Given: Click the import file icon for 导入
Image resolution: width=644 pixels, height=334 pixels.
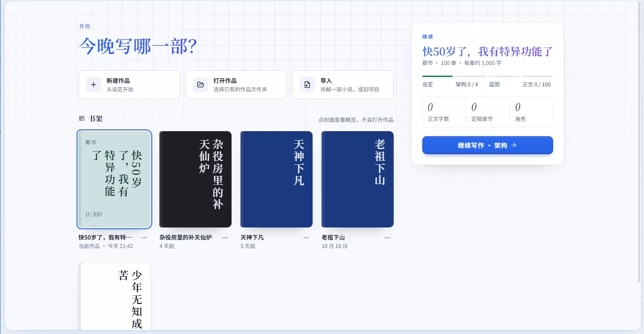Looking at the screenshot, I should click(307, 85).
